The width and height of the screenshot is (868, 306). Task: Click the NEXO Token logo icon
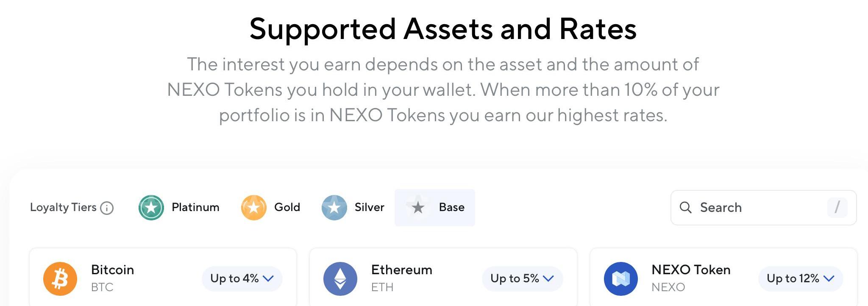[620, 278]
